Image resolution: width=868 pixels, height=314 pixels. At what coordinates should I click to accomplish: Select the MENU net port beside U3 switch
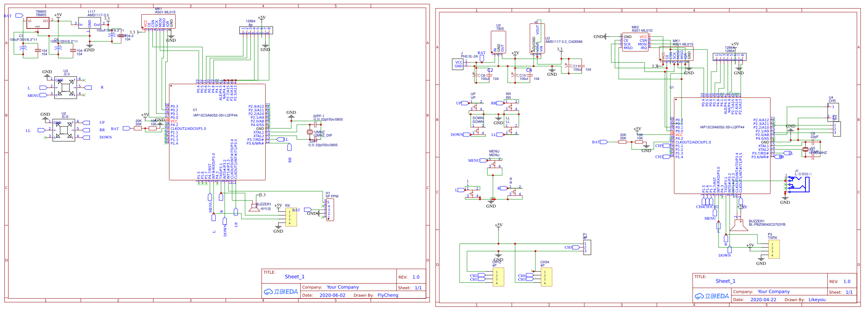point(44,95)
